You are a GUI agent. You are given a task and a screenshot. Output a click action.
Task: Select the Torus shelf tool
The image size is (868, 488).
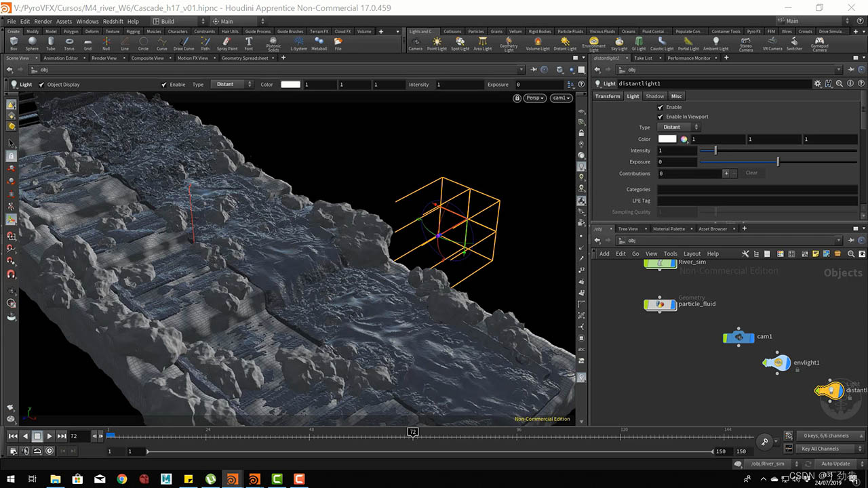(69, 44)
